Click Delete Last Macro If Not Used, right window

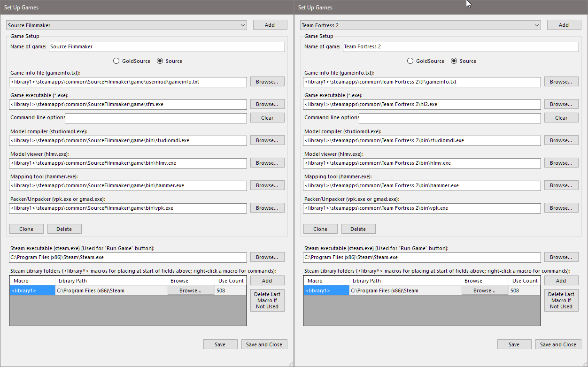(x=561, y=300)
